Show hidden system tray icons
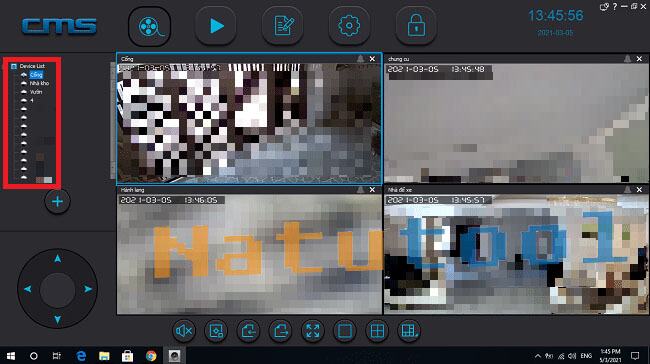This screenshot has width=650, height=364. pos(538,356)
